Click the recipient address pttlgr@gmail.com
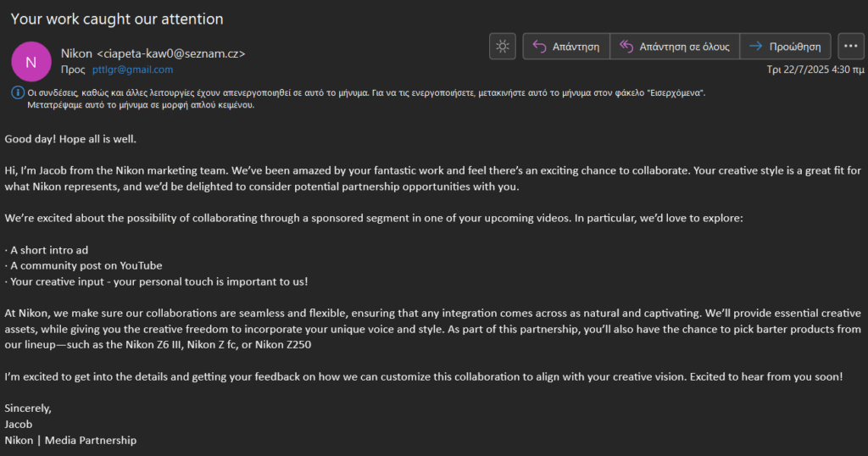The width and height of the screenshot is (868, 456). pyautogui.click(x=132, y=70)
